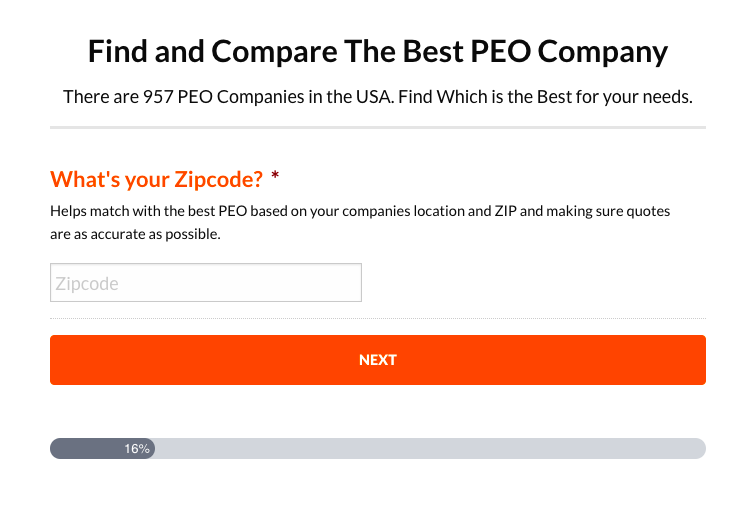Click the word 'quotes' in the helper text

pos(648,212)
